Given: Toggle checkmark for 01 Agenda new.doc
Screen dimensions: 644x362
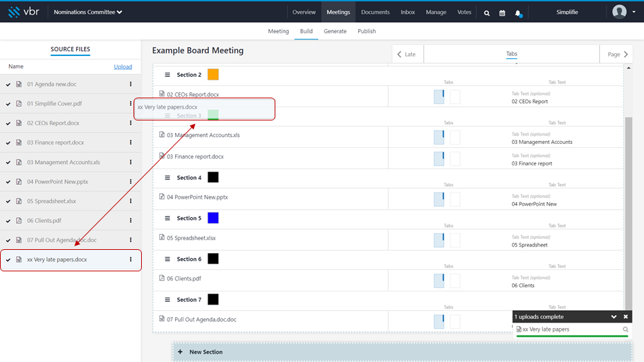Looking at the screenshot, I should click(x=8, y=84).
